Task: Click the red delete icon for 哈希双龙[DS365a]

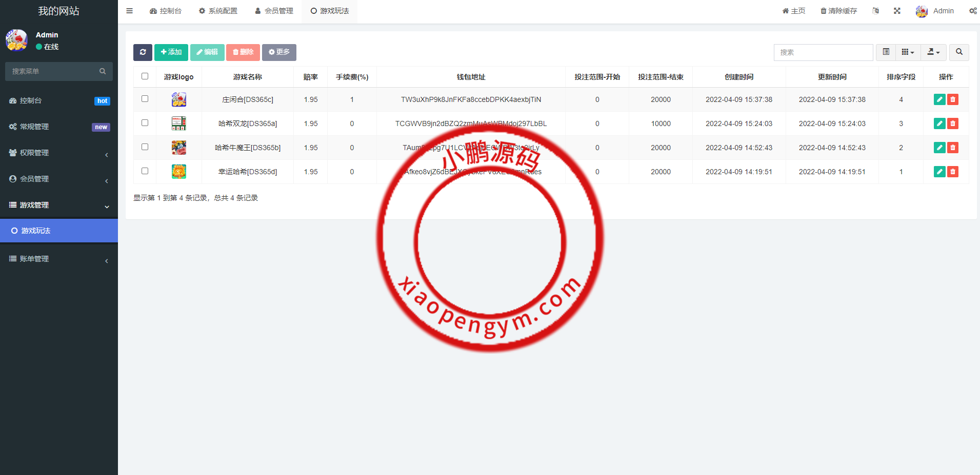Action: click(953, 123)
